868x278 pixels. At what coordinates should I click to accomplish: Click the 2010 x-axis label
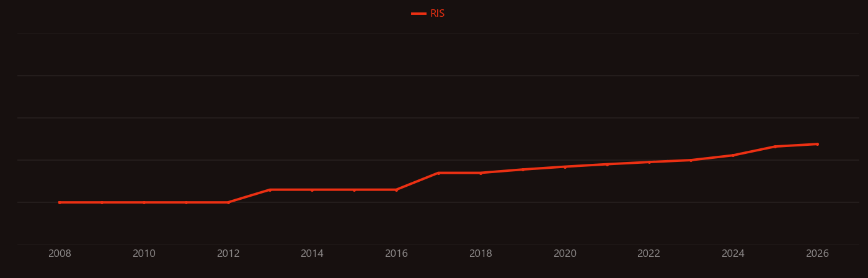(144, 254)
